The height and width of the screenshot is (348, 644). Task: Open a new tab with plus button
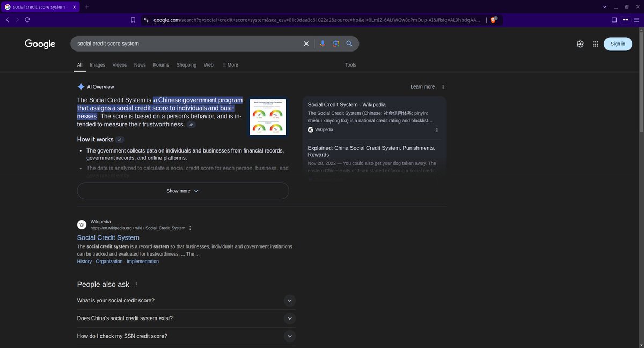click(x=86, y=6)
